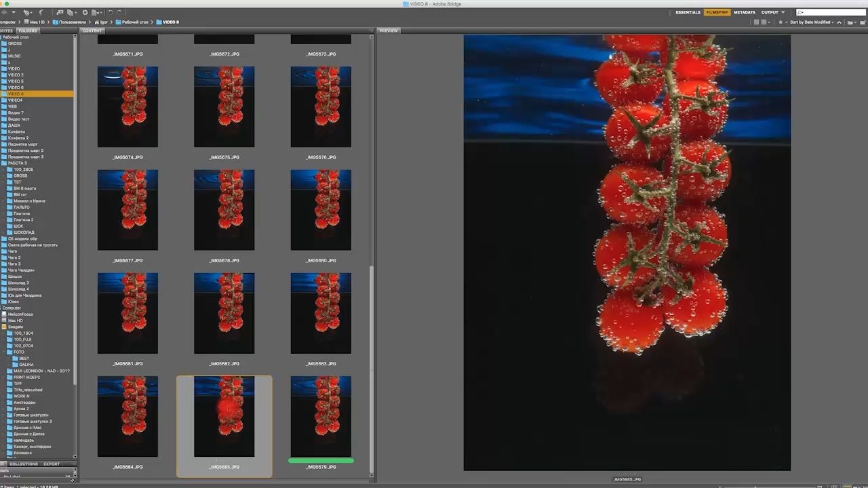Open the Sort by Date Modified dropdown
The width and height of the screenshot is (868, 488).
click(x=812, y=22)
